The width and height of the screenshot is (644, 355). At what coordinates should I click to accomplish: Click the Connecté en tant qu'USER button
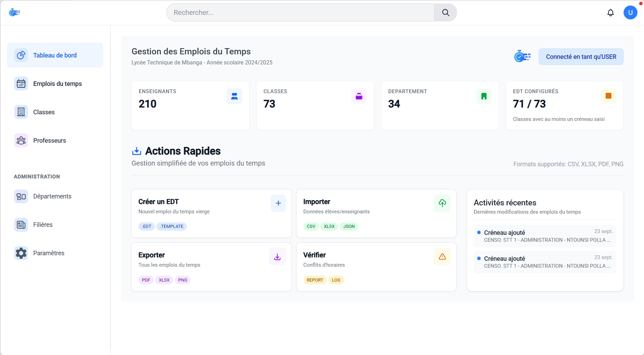[581, 57]
